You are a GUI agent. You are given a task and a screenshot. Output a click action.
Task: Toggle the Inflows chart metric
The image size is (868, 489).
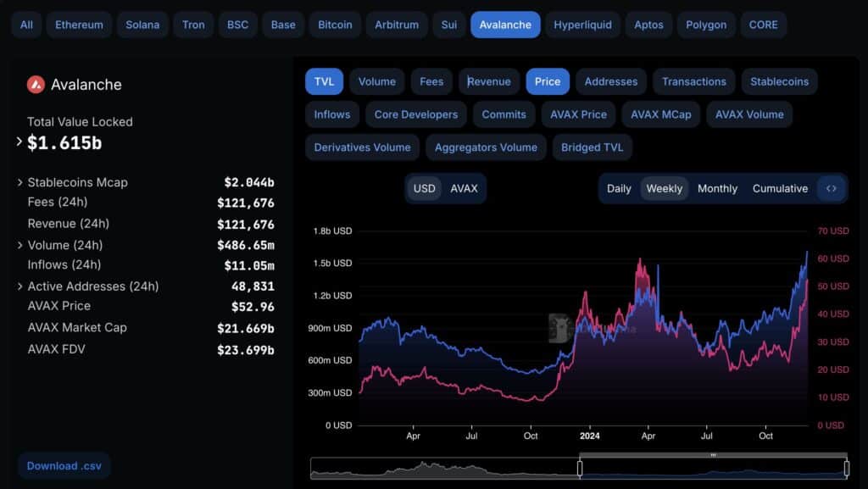[x=332, y=114]
